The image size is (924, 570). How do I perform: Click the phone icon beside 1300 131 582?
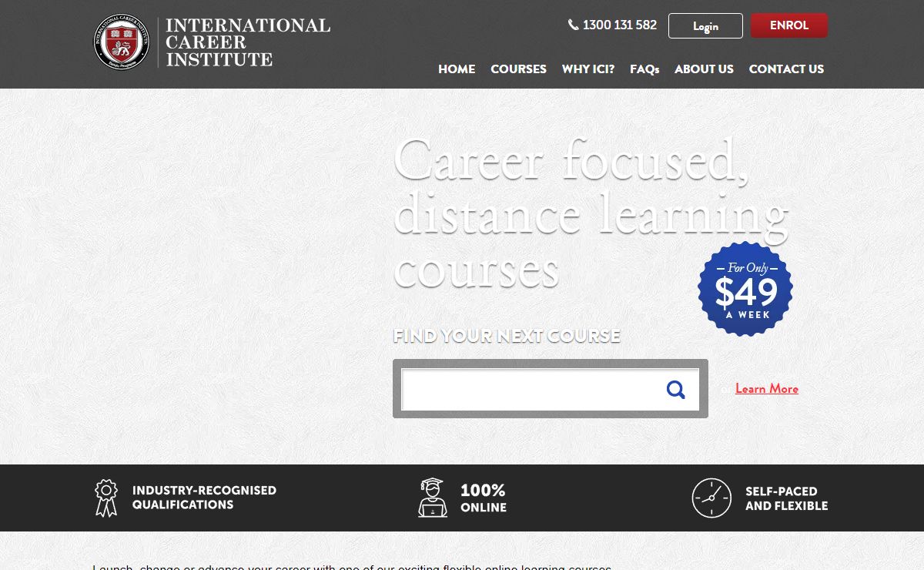(573, 25)
